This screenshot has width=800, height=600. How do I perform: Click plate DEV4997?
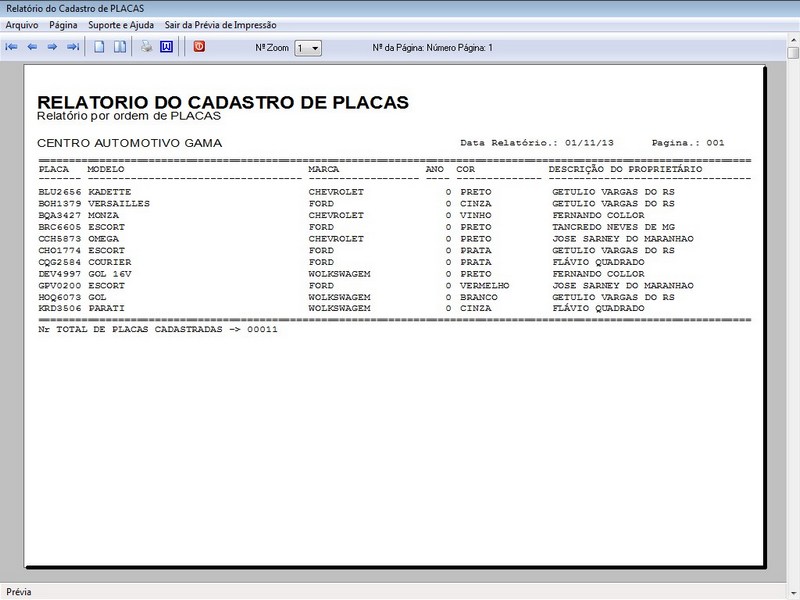click(x=60, y=274)
